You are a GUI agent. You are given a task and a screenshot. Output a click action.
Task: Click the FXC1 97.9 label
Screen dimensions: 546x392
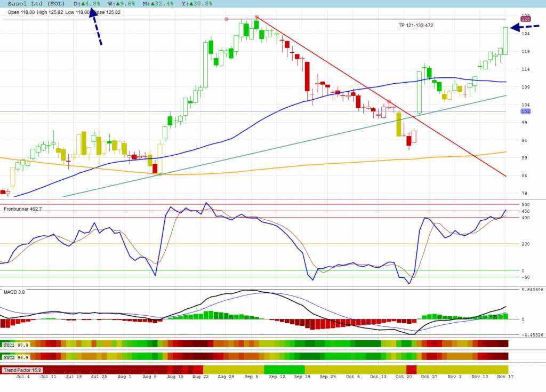15,345
